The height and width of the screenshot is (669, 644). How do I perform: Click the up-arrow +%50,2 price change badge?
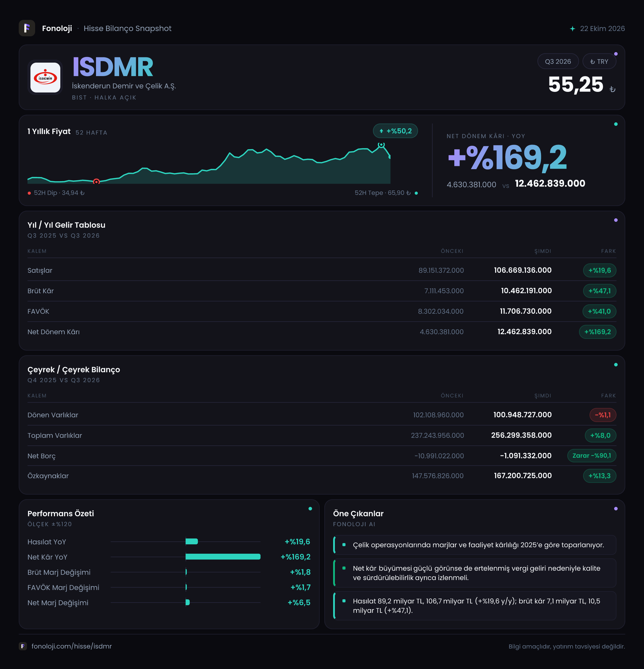click(x=395, y=131)
